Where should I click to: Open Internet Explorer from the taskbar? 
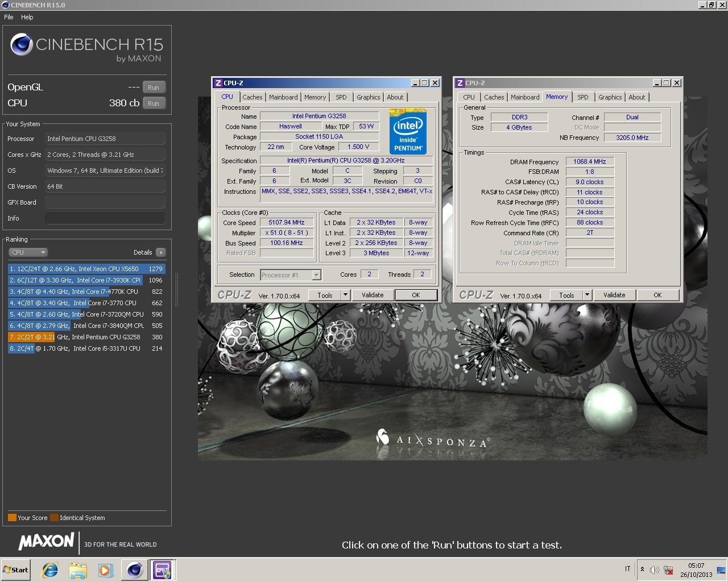[x=50, y=570]
